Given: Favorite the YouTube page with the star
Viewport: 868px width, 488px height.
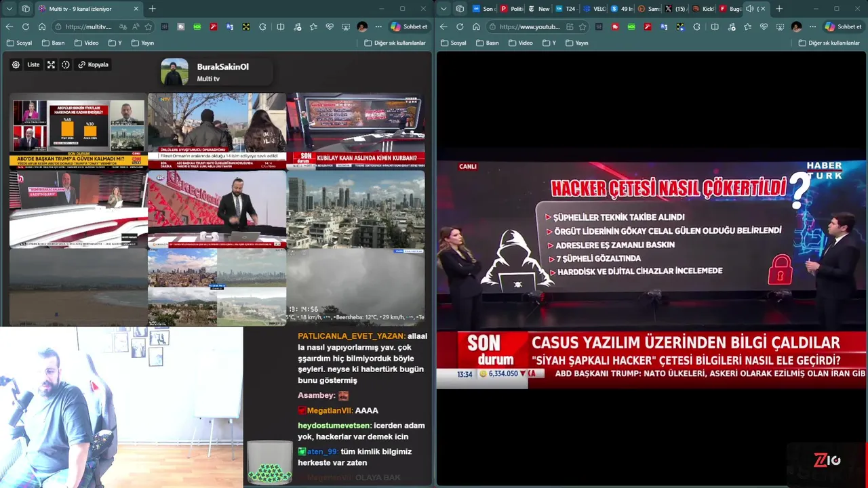Looking at the screenshot, I should click(583, 26).
